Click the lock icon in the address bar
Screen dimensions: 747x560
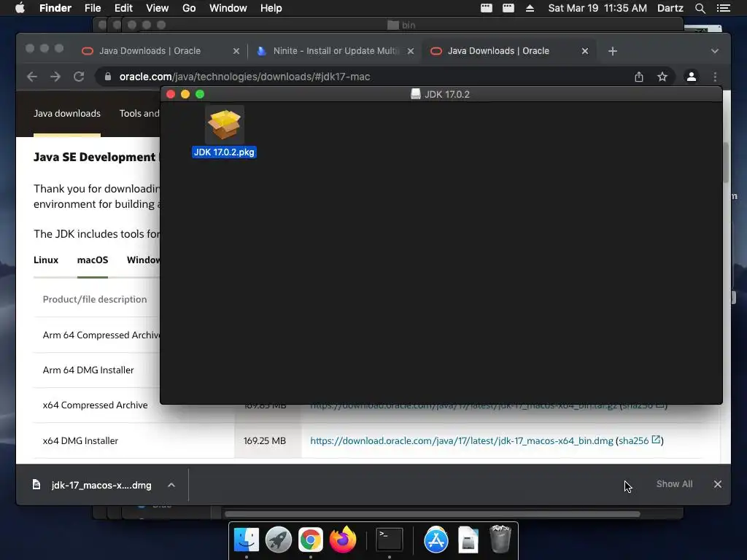point(108,77)
